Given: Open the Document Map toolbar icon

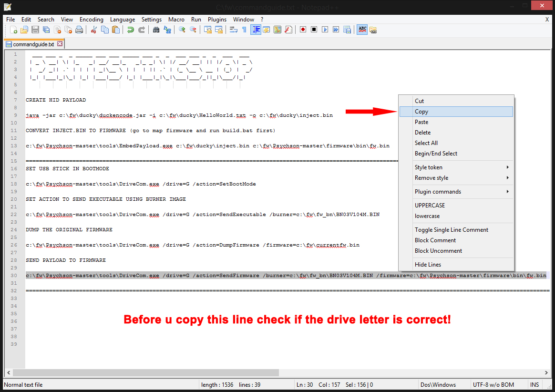Looking at the screenshot, I should 277,30.
